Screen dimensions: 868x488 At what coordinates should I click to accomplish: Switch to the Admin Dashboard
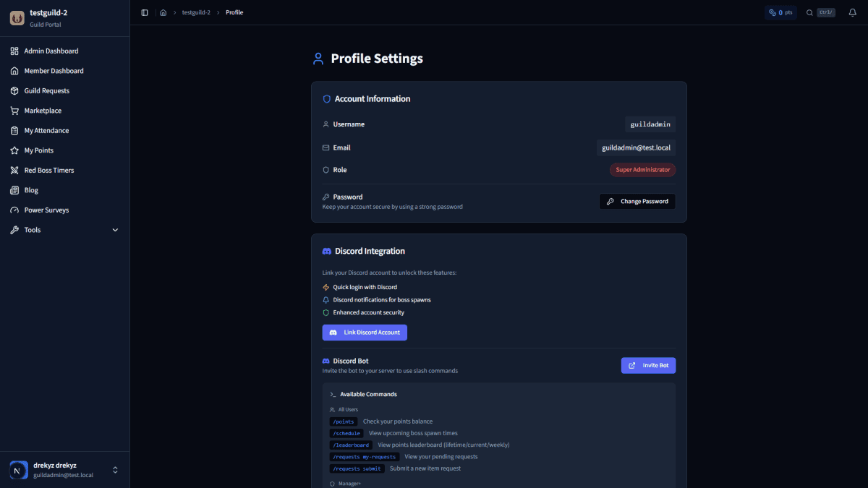51,51
